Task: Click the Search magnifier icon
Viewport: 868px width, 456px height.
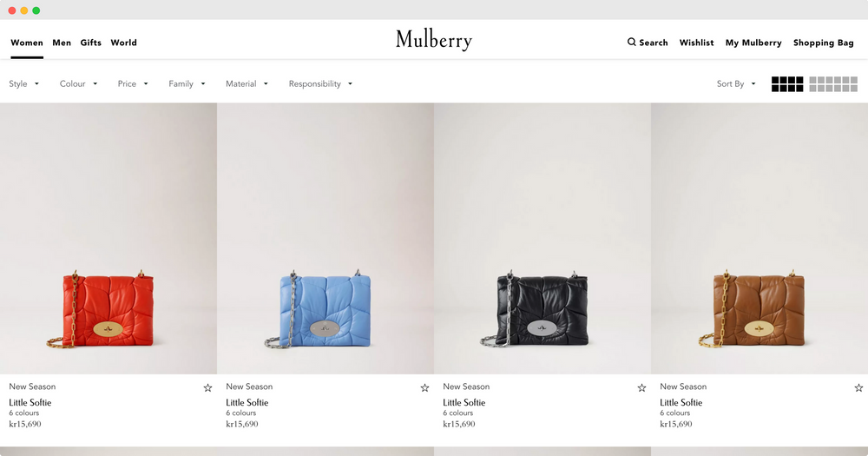Action: pos(631,42)
